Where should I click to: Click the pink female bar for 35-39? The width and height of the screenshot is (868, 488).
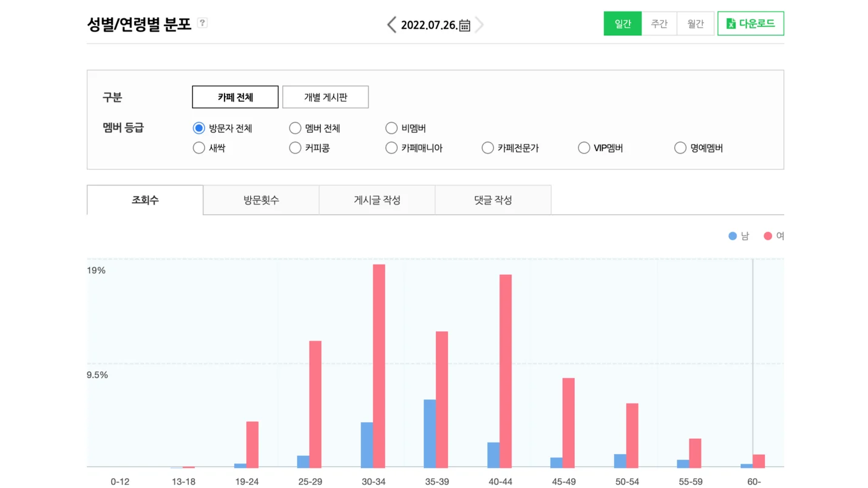442,399
